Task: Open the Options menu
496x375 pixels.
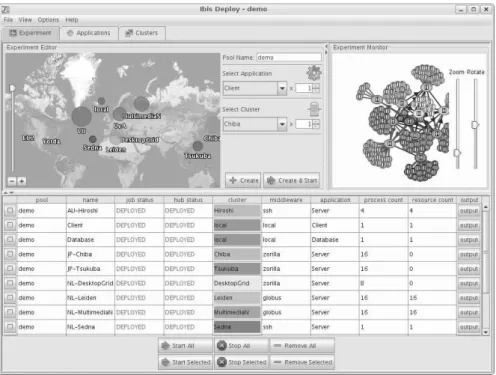Action: coord(48,20)
